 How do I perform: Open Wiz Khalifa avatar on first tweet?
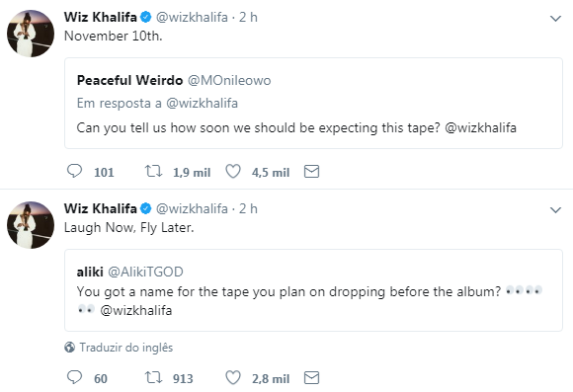31,34
